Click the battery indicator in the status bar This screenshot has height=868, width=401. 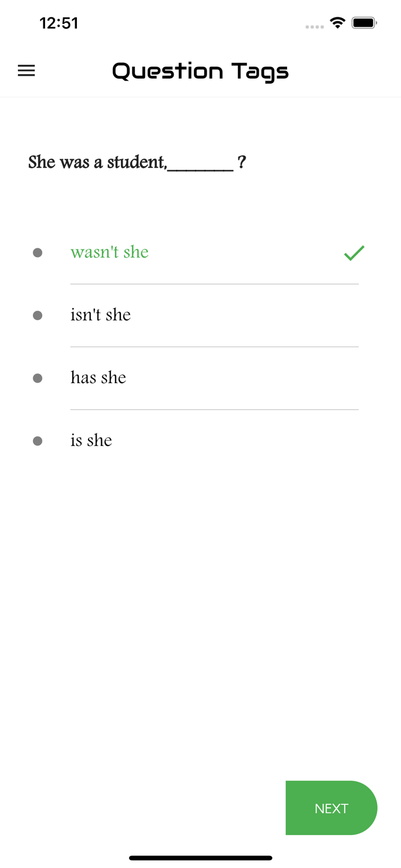point(364,23)
